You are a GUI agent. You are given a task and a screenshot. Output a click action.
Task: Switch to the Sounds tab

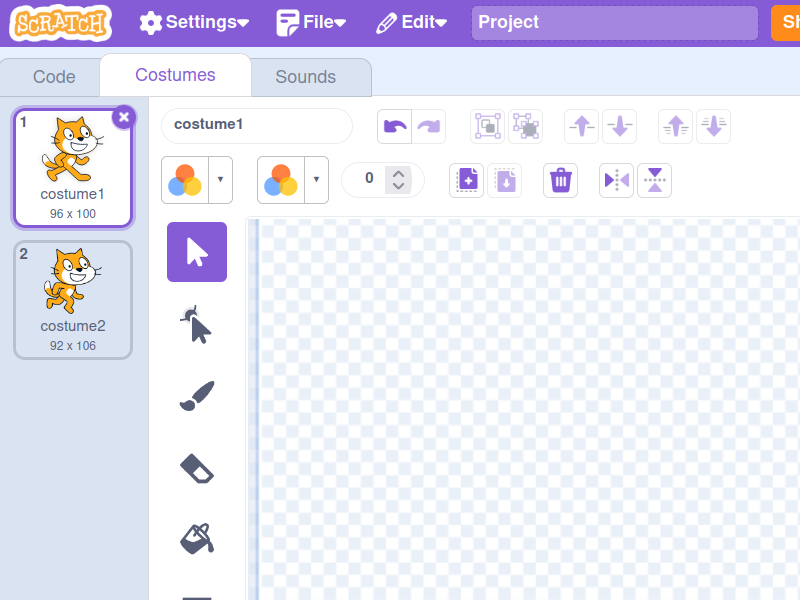point(306,77)
